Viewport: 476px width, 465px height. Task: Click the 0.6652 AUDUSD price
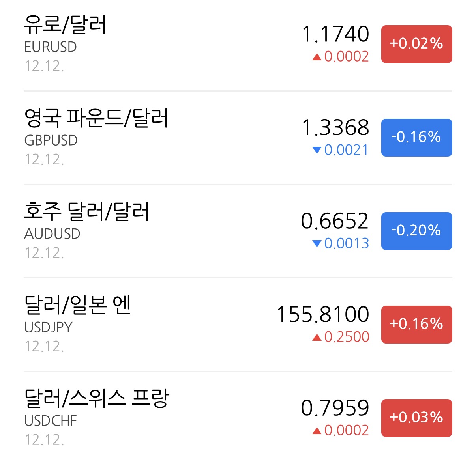pos(335,221)
